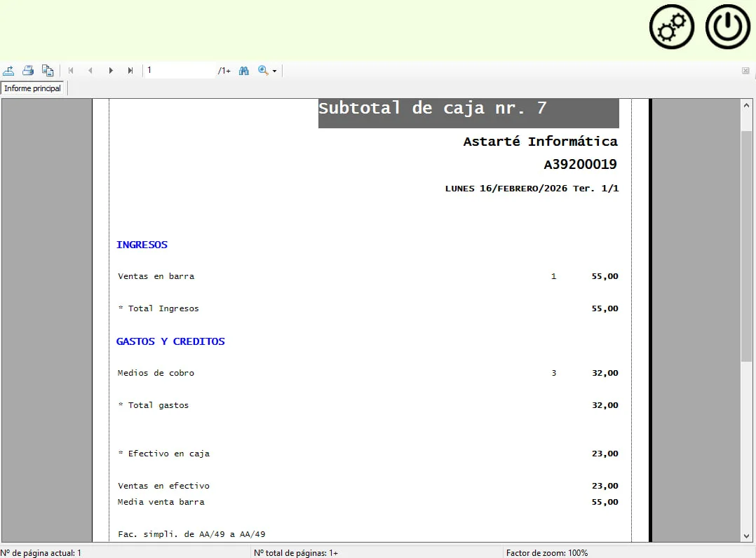Image resolution: width=756 pixels, height=558 pixels.
Task: Click the scrollbar up arrow
Action: (x=748, y=104)
